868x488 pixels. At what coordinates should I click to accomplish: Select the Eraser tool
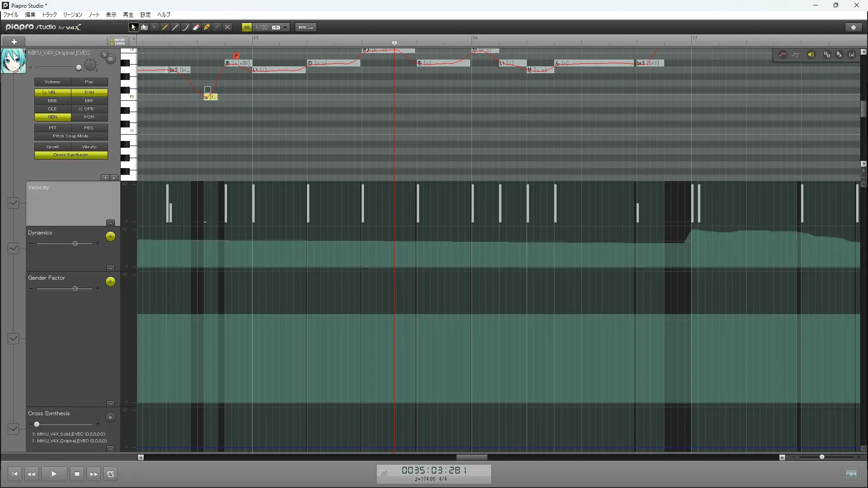point(196,28)
